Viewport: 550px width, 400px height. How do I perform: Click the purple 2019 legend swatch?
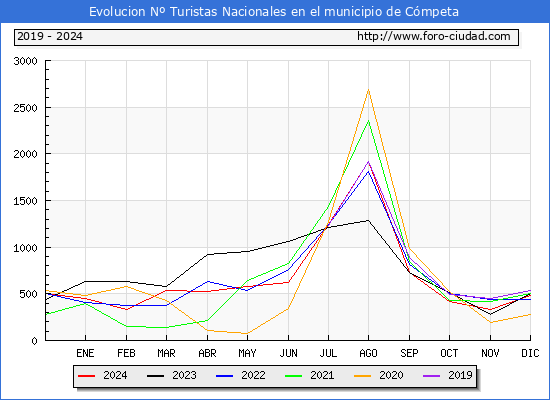point(432,376)
